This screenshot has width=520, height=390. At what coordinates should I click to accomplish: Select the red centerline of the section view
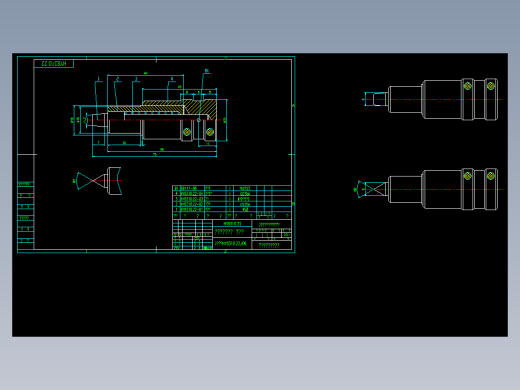point(154,120)
